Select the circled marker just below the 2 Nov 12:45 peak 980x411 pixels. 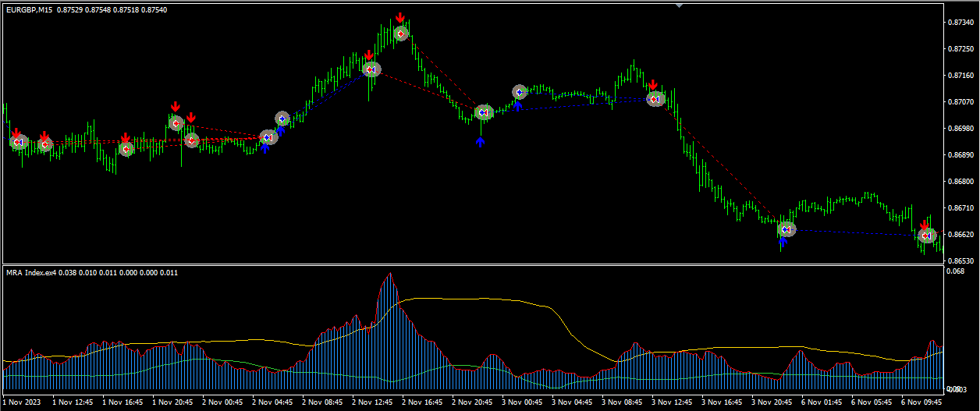click(371, 69)
